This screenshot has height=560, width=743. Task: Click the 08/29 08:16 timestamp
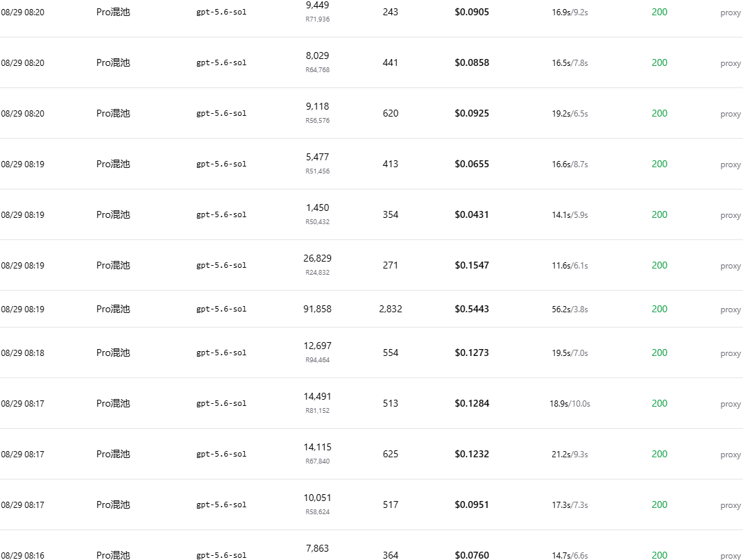click(x=23, y=555)
